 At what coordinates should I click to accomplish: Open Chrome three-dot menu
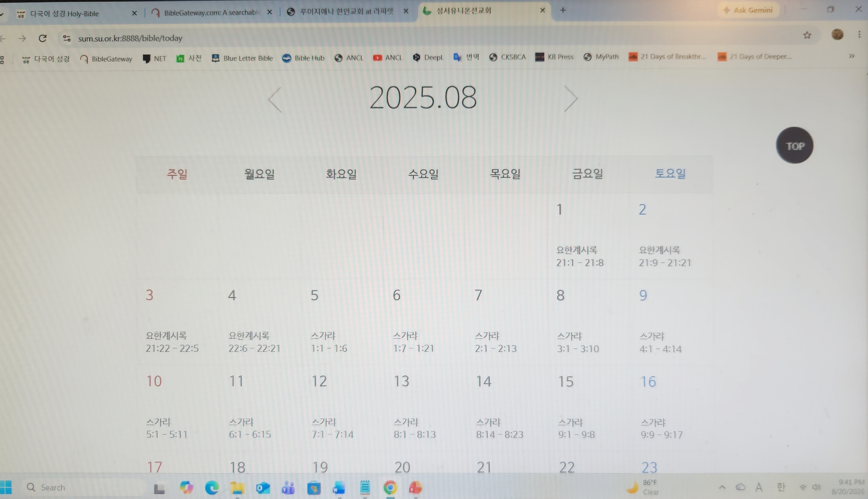point(859,34)
